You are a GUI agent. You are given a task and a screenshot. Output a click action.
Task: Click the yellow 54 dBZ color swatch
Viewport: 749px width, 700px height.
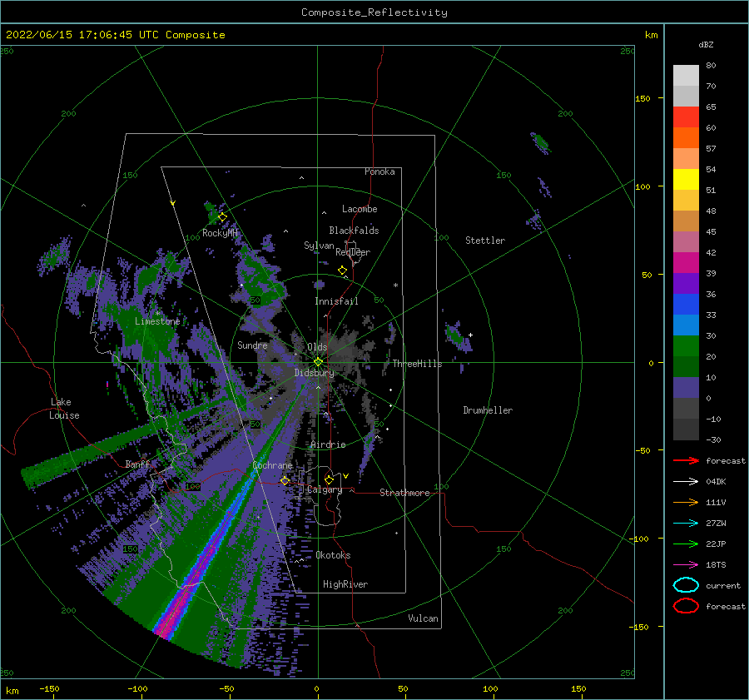click(x=686, y=179)
